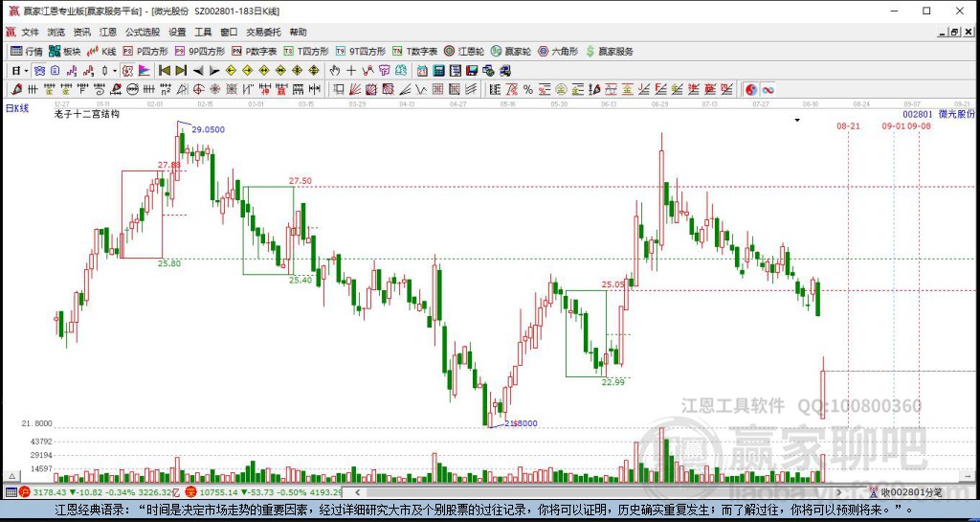Open the 资讯 menu

click(82, 32)
